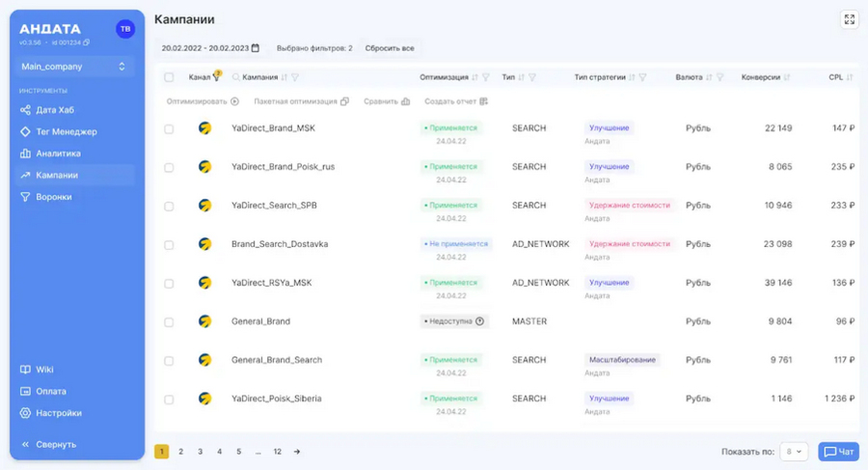Filter the Тип column
This screenshot has height=470, width=868.
[x=532, y=77]
